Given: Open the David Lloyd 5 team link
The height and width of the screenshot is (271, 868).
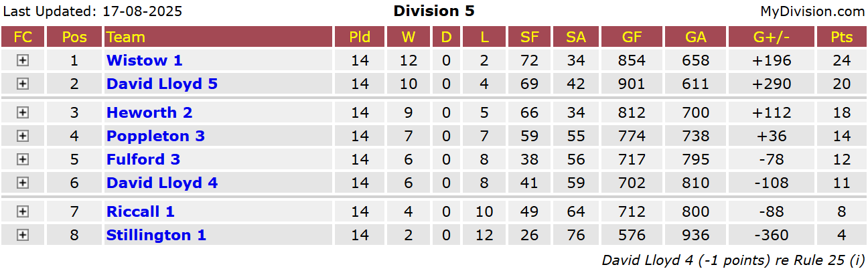Looking at the screenshot, I should coord(161,84).
